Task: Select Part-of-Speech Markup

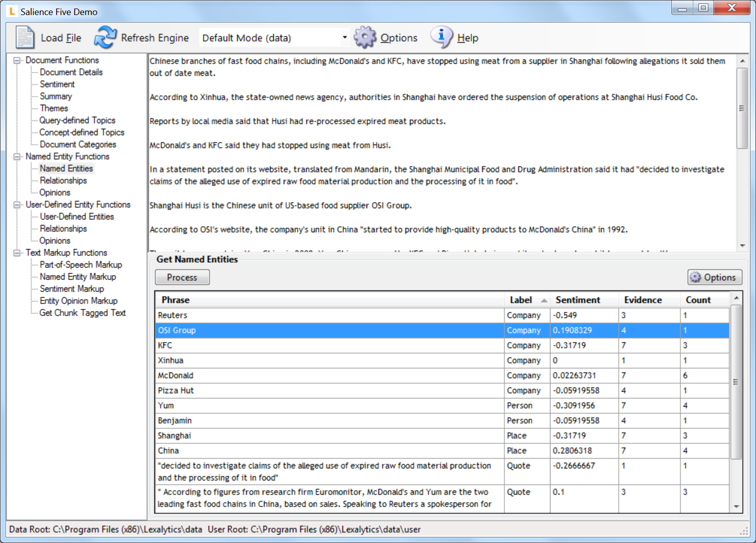Action: (81, 265)
